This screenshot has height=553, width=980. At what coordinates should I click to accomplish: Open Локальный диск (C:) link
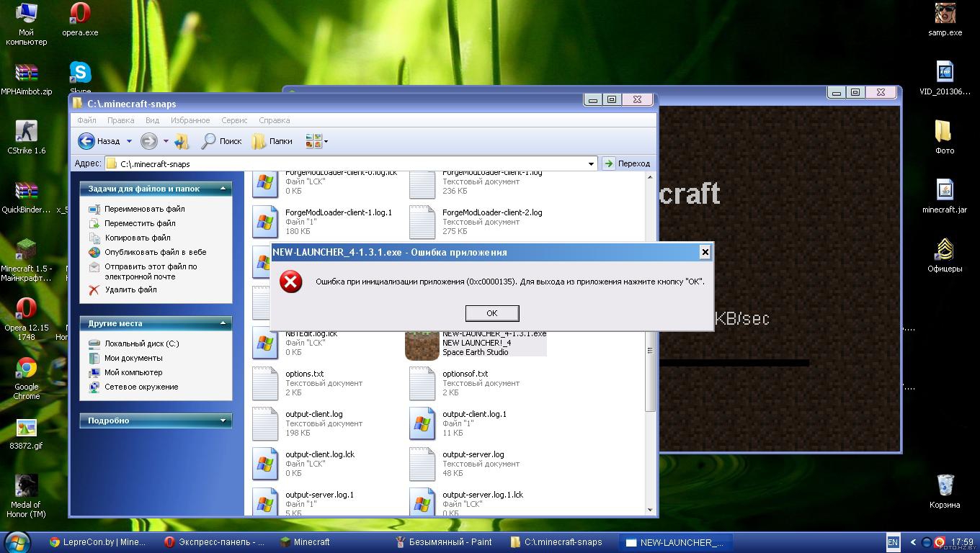click(x=141, y=343)
